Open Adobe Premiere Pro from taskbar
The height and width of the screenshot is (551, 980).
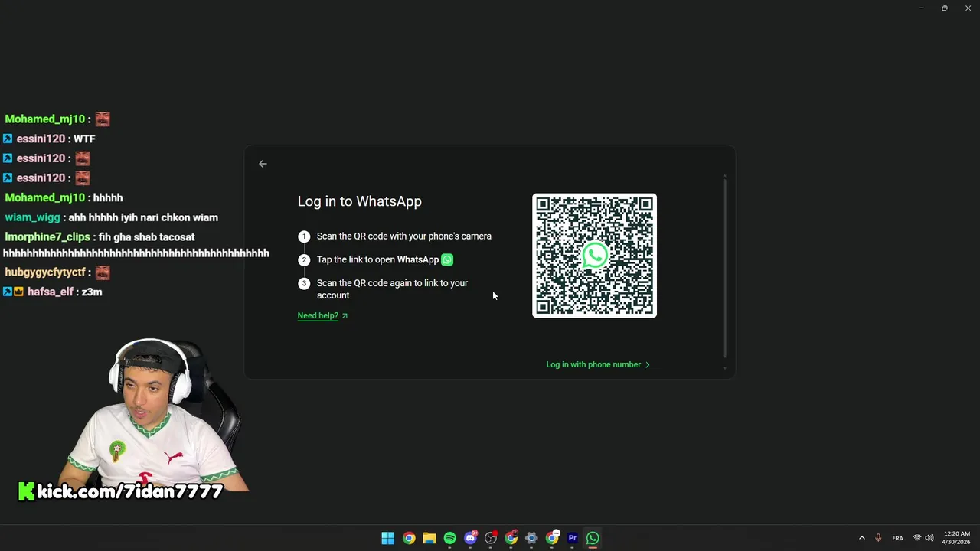[572, 538]
